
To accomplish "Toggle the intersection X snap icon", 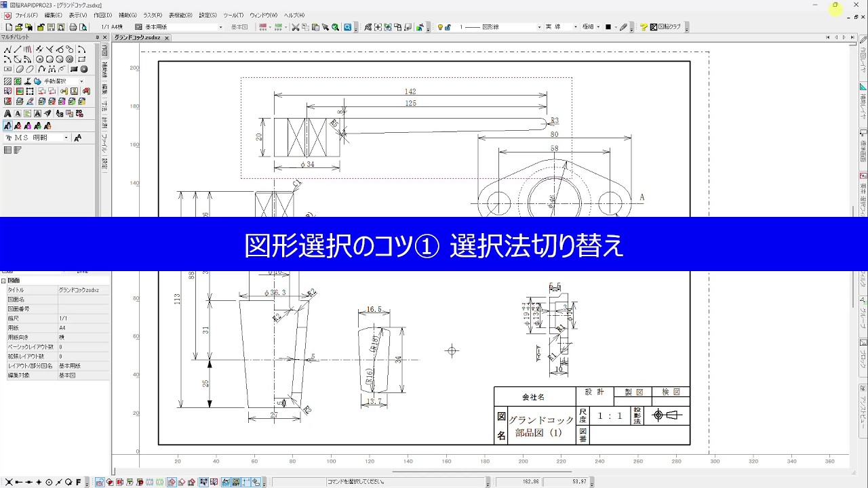I will point(9,483).
